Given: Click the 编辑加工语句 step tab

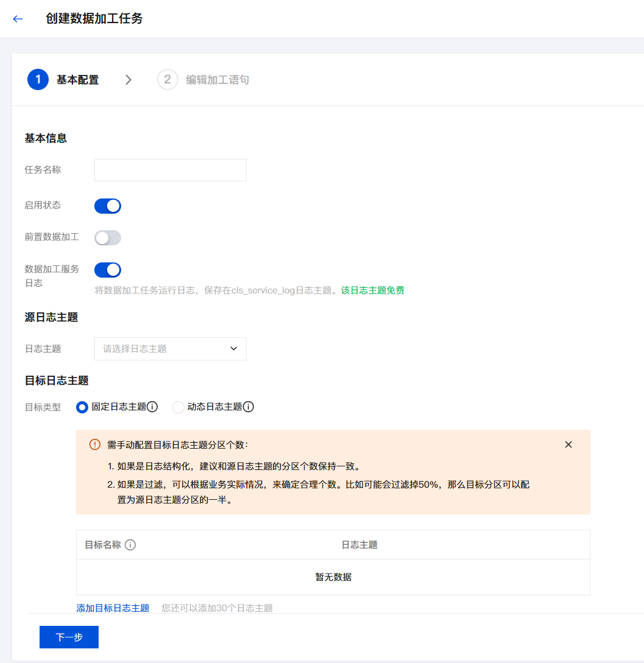Looking at the screenshot, I should tap(217, 80).
